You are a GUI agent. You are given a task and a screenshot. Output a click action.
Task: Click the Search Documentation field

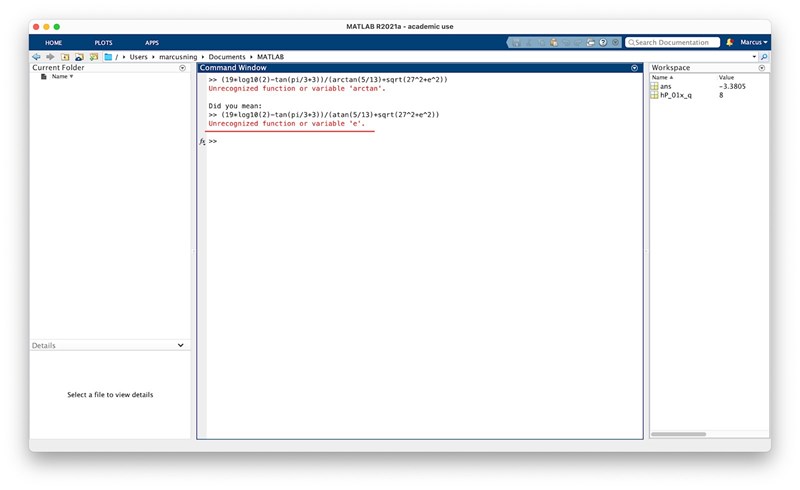674,43
